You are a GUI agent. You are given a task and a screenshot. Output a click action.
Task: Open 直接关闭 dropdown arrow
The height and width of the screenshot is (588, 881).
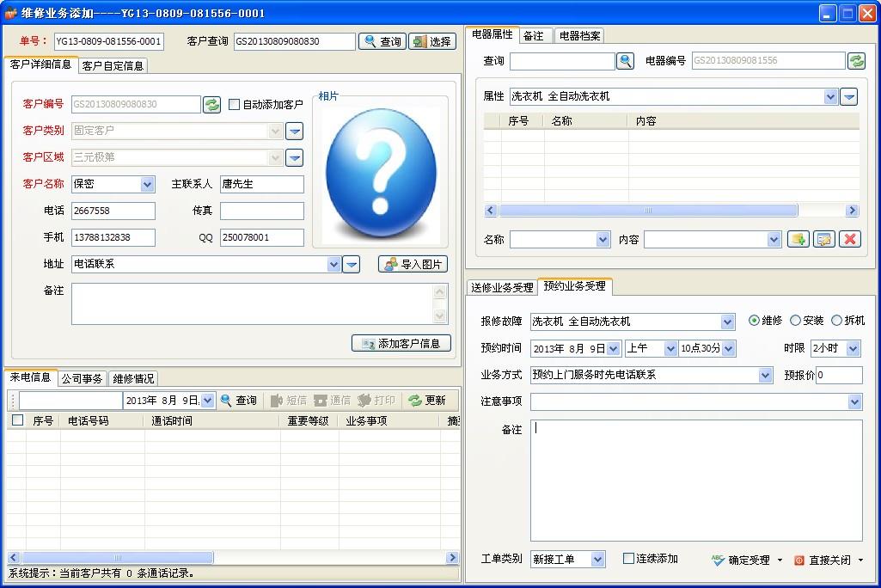click(x=860, y=560)
